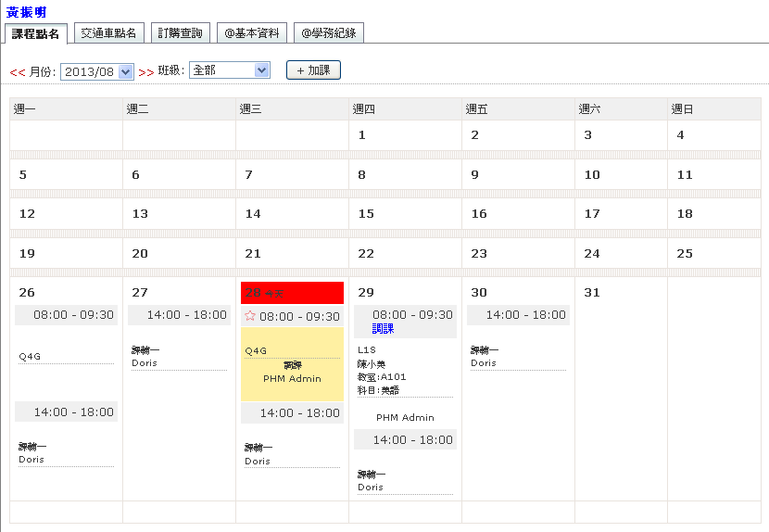Expand the 班級 dropdown showing 全部

(x=230, y=70)
